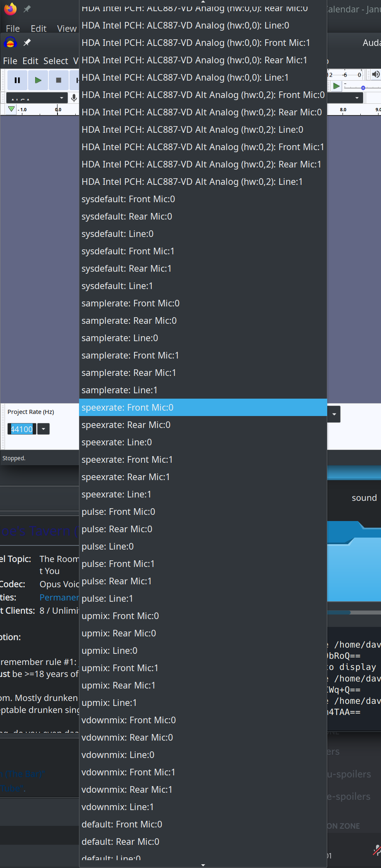Select Alt Analog (hw:0,2): Front Mic:0
The height and width of the screenshot is (868, 381).
pos(203,95)
